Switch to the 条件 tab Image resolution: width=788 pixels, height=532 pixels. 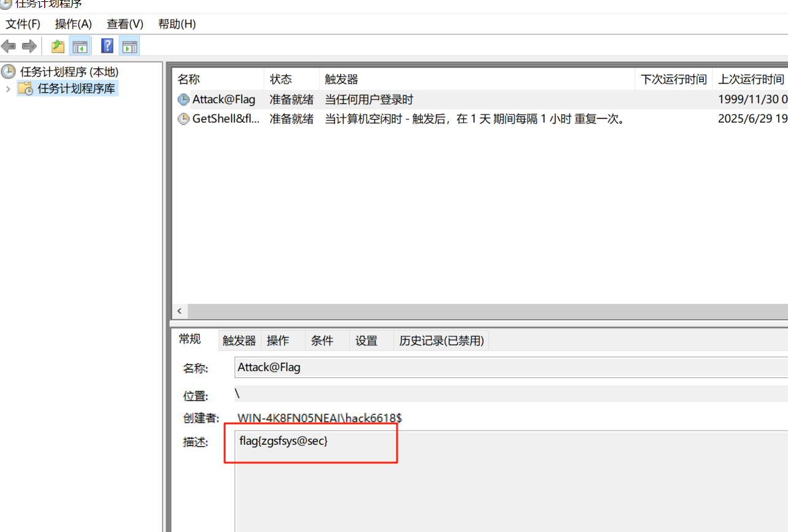(322, 341)
